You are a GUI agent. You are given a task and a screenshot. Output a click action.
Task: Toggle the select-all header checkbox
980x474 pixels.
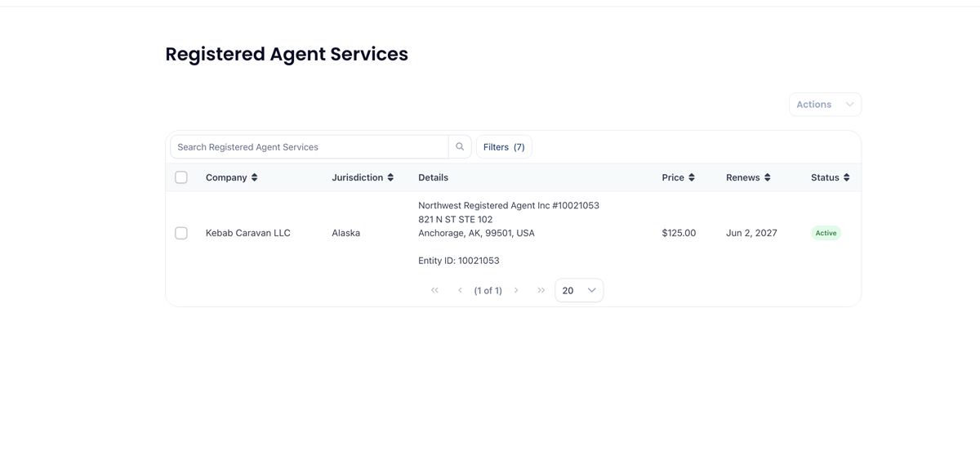click(181, 177)
